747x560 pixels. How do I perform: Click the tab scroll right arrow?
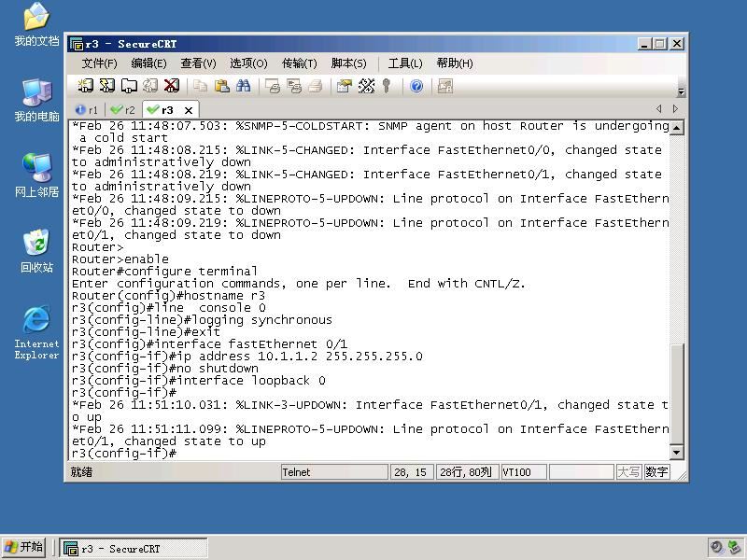[675, 108]
